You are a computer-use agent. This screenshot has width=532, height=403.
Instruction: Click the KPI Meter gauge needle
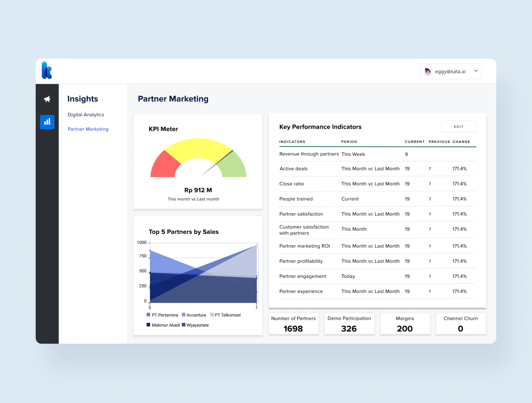[x=216, y=164]
